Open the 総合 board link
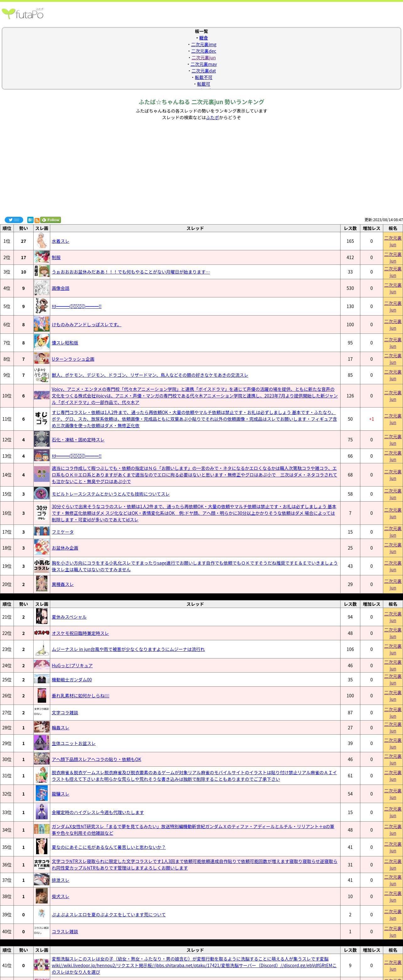The height and width of the screenshot is (980, 403). [x=204, y=38]
